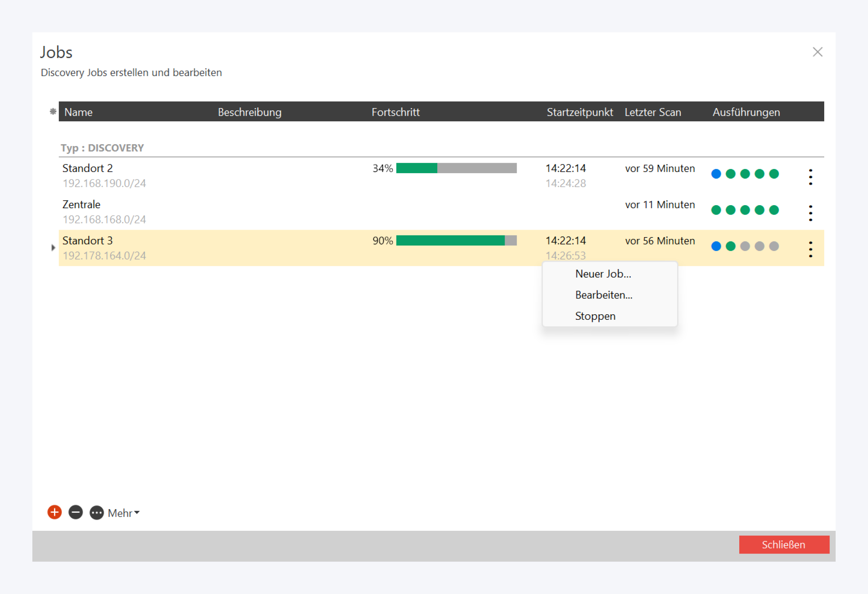Open the Mehr dropdown arrow

137,513
